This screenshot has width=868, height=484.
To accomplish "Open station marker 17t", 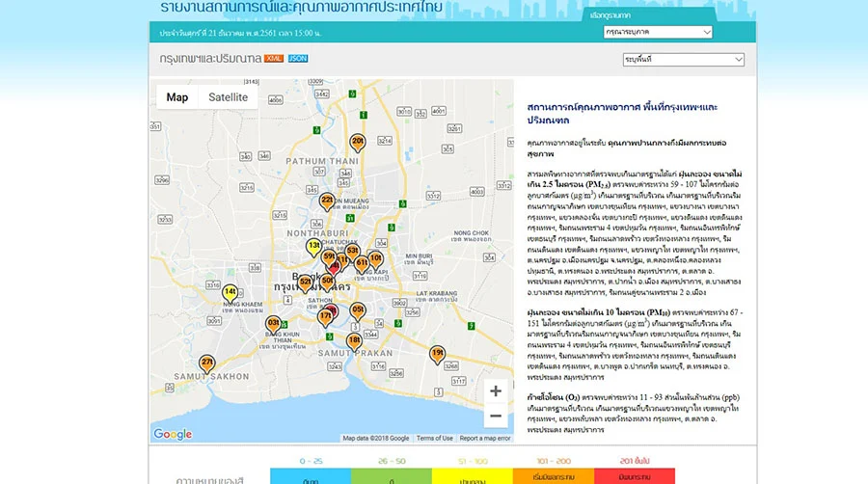I will click(x=326, y=317).
